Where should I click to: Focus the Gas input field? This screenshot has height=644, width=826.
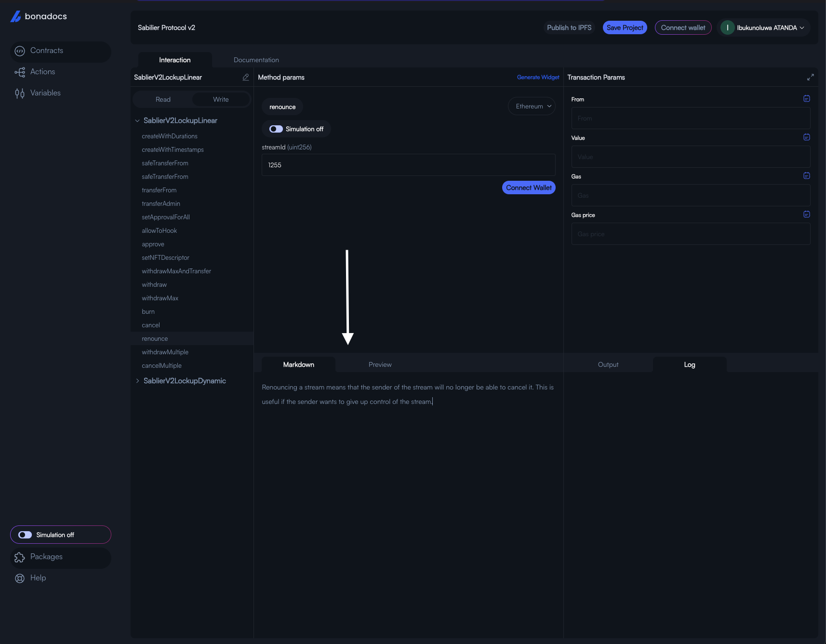pos(691,195)
